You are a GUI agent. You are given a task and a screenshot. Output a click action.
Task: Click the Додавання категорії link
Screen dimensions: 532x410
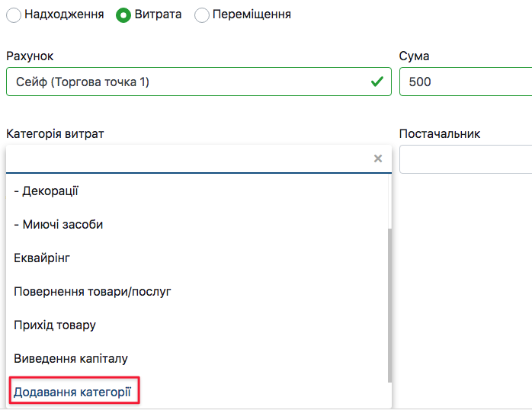pyautogui.click(x=72, y=392)
